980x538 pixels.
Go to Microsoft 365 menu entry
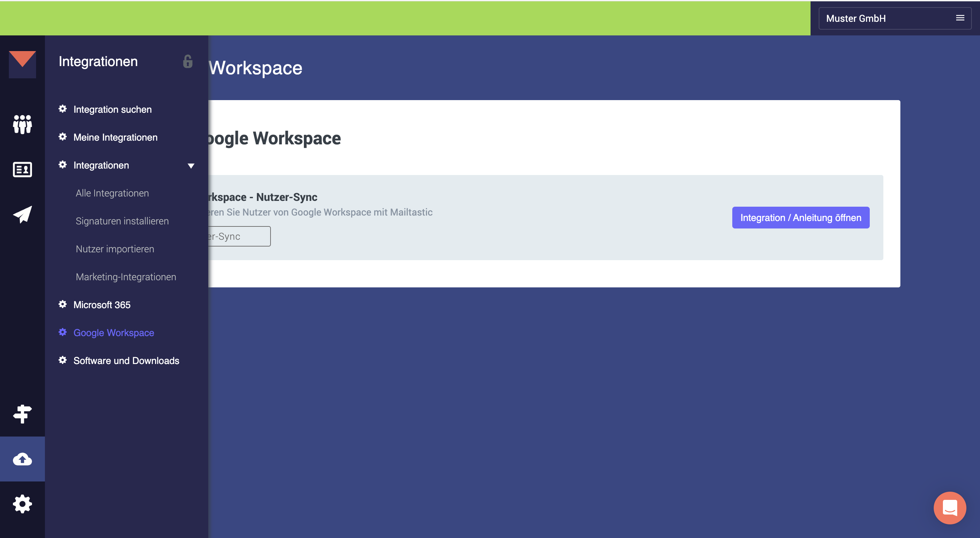click(x=102, y=305)
